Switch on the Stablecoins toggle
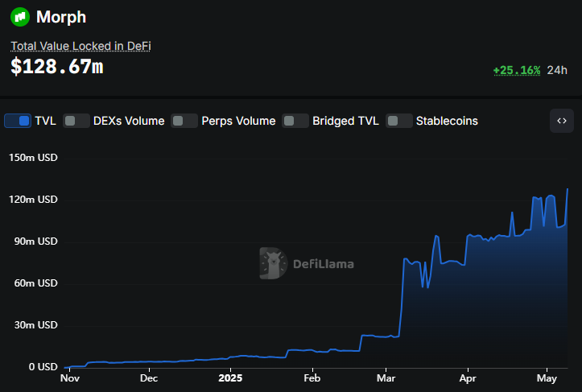The width and height of the screenshot is (582, 392). pos(399,121)
